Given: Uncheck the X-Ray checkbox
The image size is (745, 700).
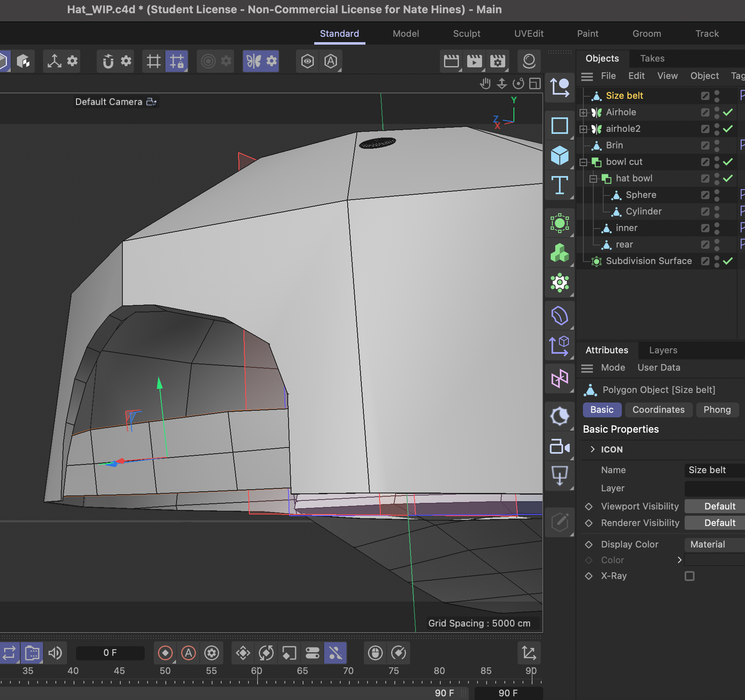Looking at the screenshot, I should tap(690, 576).
